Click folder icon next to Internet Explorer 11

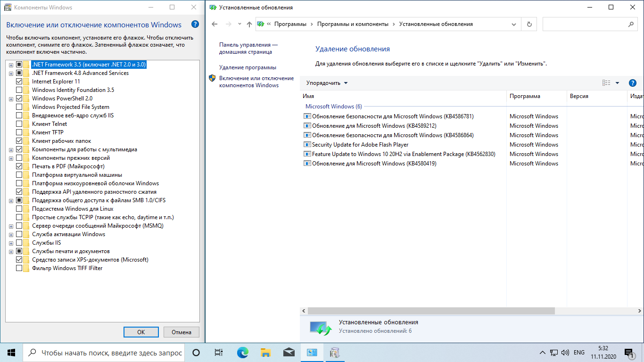tap(26, 82)
